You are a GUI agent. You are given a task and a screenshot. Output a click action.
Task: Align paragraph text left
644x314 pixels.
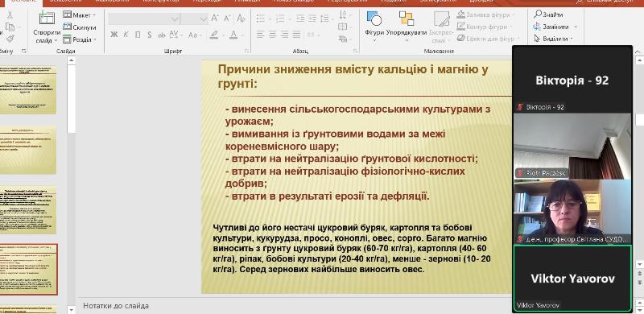pyautogui.click(x=260, y=35)
